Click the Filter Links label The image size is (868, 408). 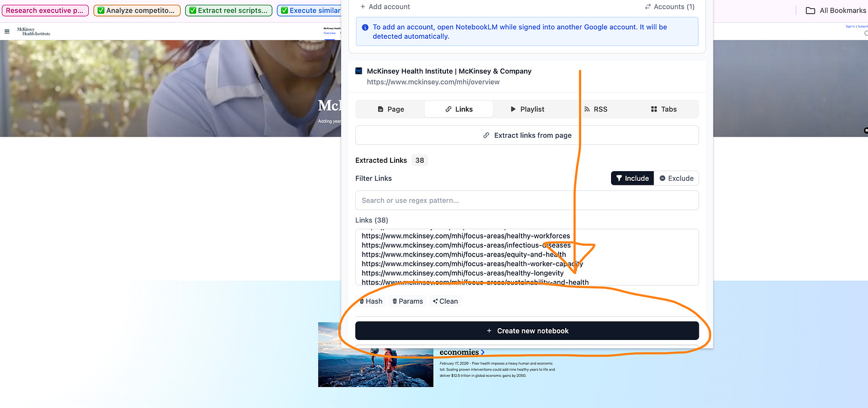[373, 178]
